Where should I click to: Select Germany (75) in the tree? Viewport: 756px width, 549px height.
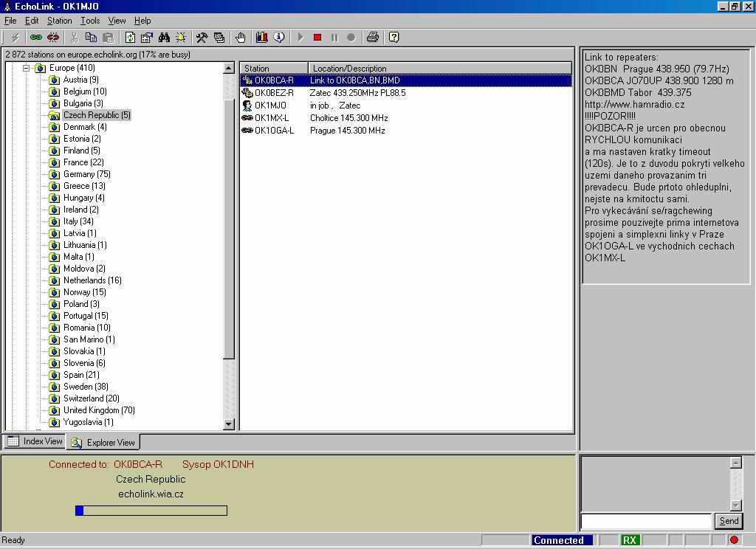coord(87,174)
